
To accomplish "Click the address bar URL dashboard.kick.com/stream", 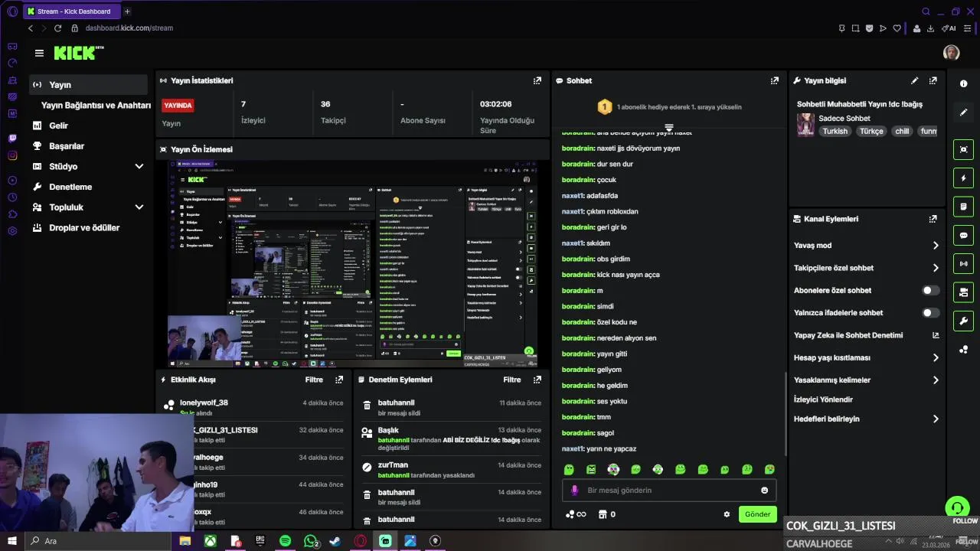I will pyautogui.click(x=129, y=28).
